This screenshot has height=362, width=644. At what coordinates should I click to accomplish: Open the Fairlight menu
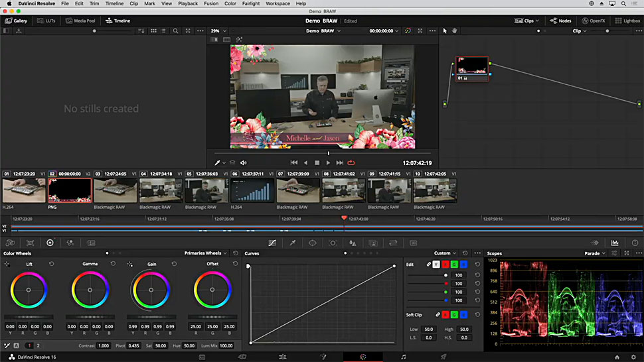(x=251, y=3)
